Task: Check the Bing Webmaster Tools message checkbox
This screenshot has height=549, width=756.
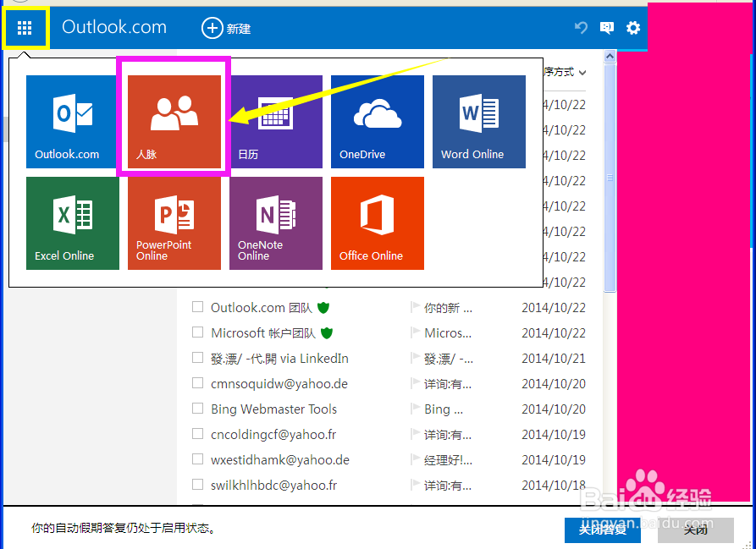Action: coord(198,409)
